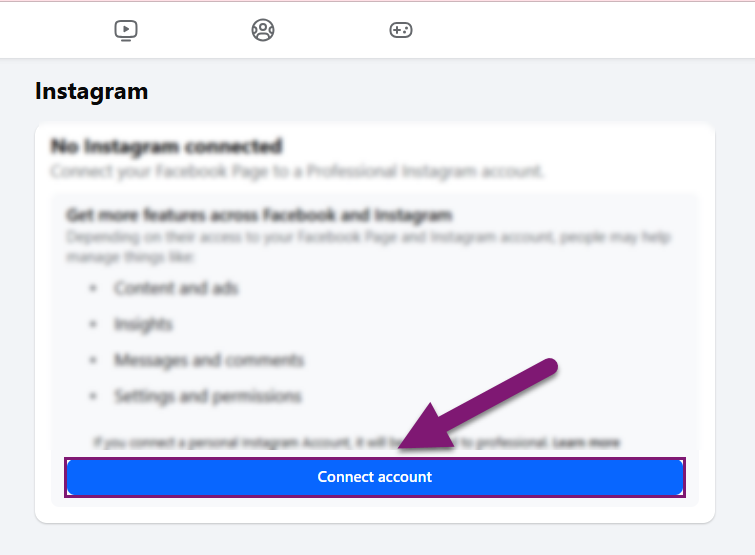Click the Depending on their access description text
Screen dimensions: 755x555
pos(368,246)
